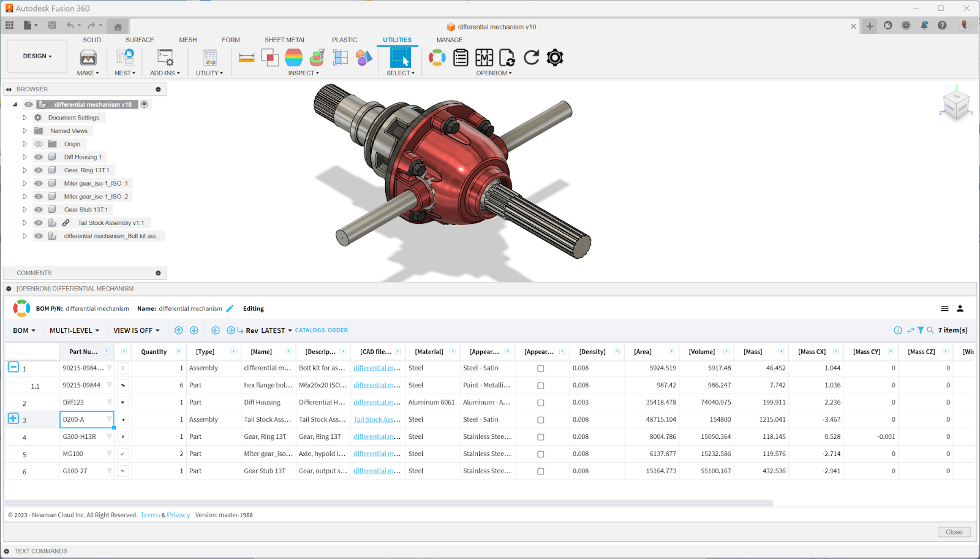Click the OpenBOM refresh arrow icon
980x559 pixels.
pos(531,58)
